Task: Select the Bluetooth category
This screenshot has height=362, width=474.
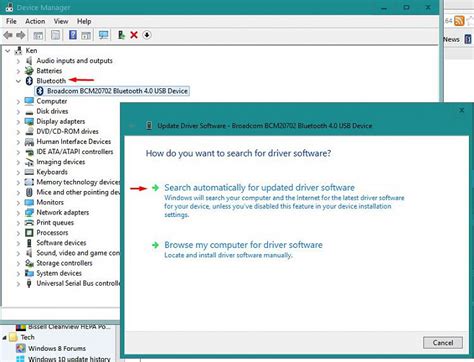Action: [x=51, y=81]
